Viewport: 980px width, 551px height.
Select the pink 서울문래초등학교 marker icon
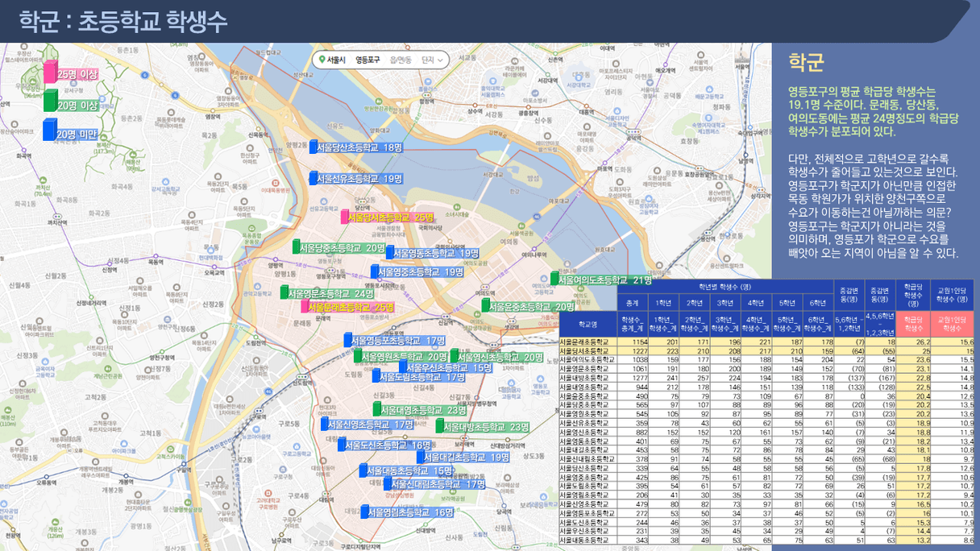pyautogui.click(x=305, y=306)
